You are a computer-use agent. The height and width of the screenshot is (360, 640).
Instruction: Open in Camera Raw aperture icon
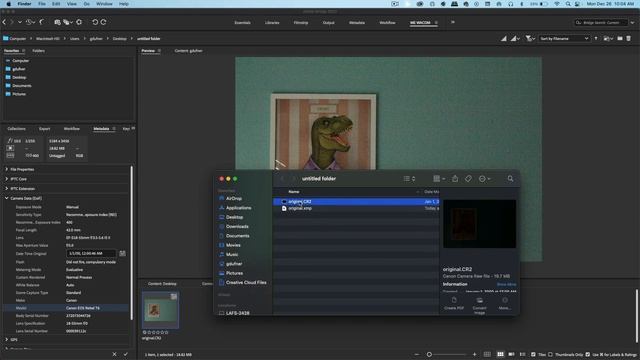tap(79, 22)
